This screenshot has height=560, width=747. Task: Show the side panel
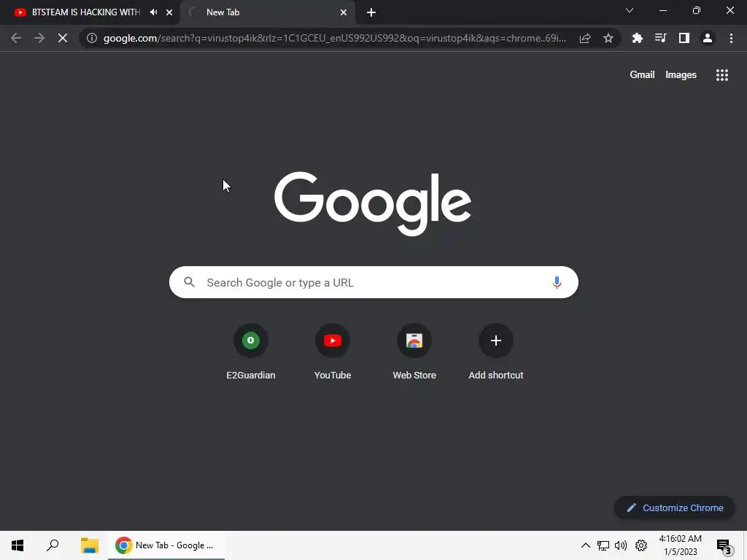tap(684, 38)
